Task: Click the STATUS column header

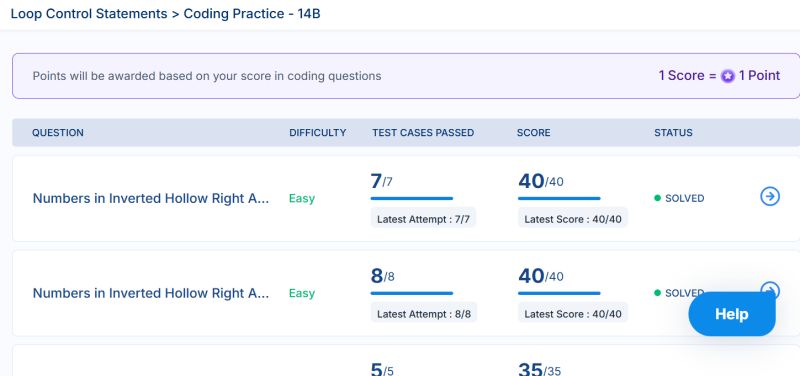Action: tap(673, 133)
